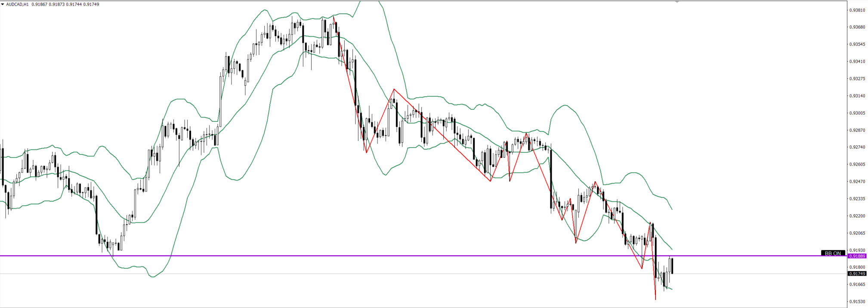Screen dimensions: 868x308
Task: Toggle the BB ON button
Action: 833,253
